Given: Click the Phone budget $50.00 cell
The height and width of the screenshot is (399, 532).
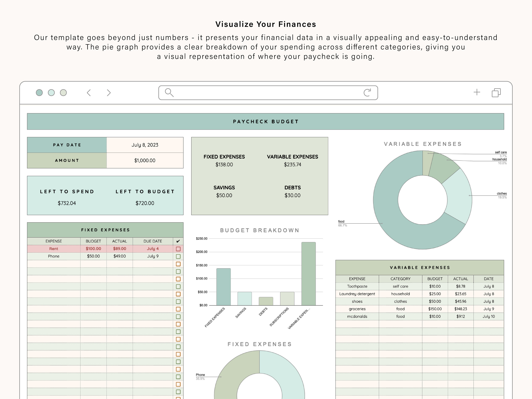Looking at the screenshot, I should pos(93,256).
